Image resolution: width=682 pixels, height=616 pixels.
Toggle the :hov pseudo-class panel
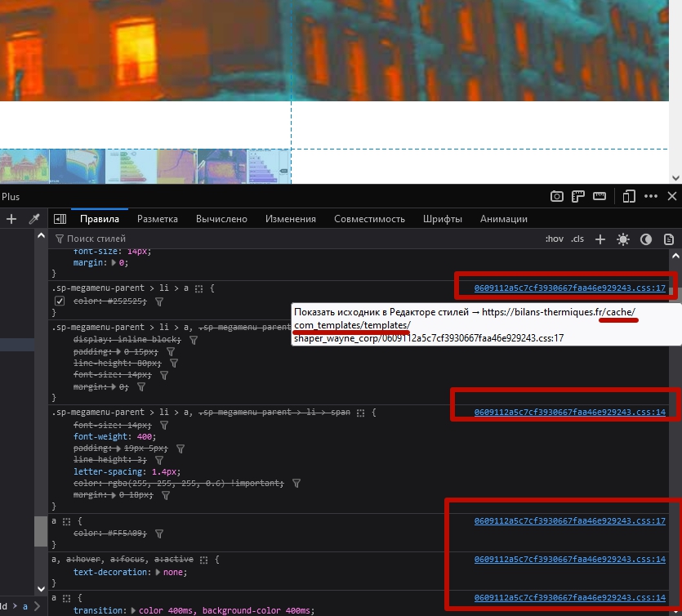555,239
